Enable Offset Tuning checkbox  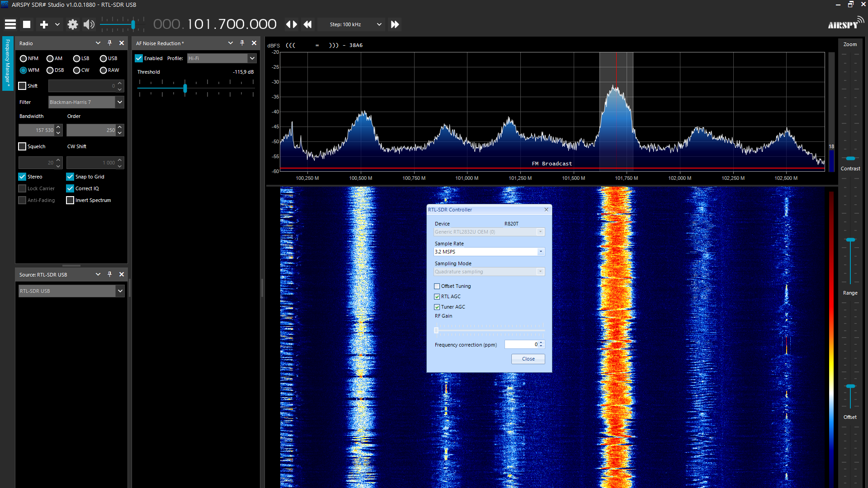tap(437, 286)
